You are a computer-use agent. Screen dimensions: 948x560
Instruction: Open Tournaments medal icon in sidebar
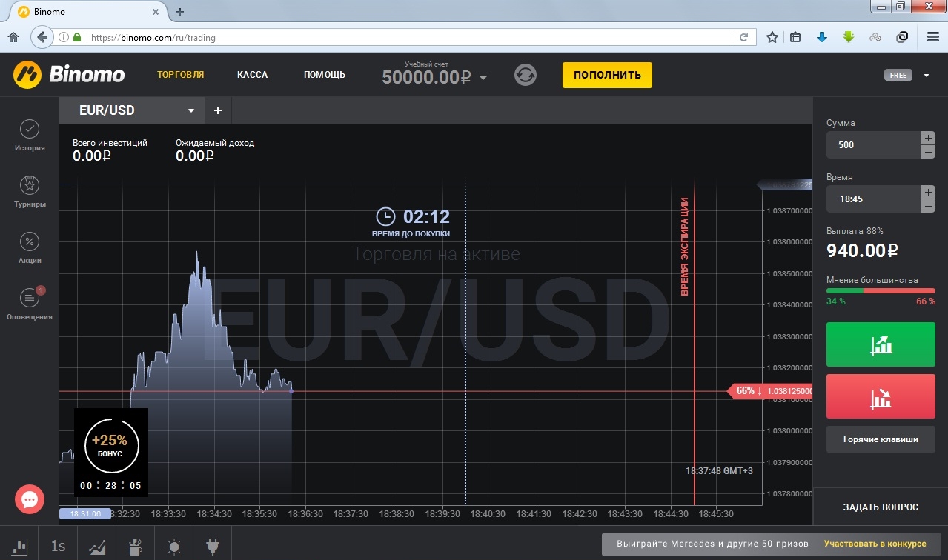click(30, 184)
